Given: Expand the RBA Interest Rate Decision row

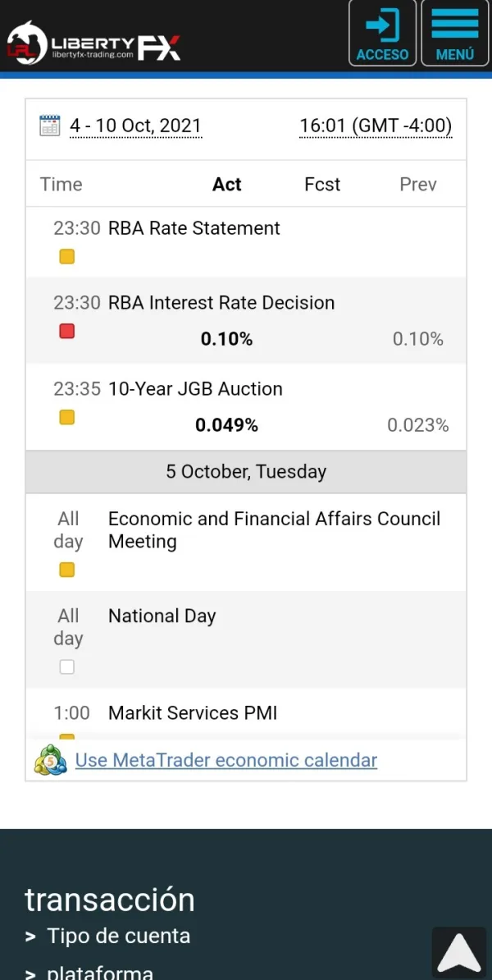Looking at the screenshot, I should (221, 303).
